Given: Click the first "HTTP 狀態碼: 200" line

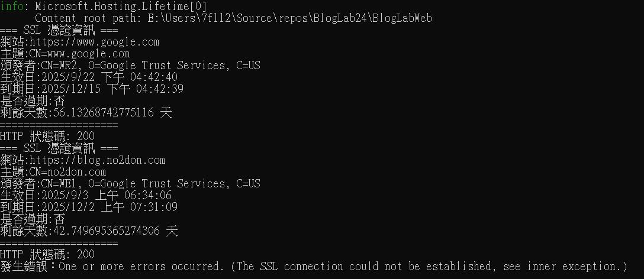Looking at the screenshot, I should coord(47,137).
